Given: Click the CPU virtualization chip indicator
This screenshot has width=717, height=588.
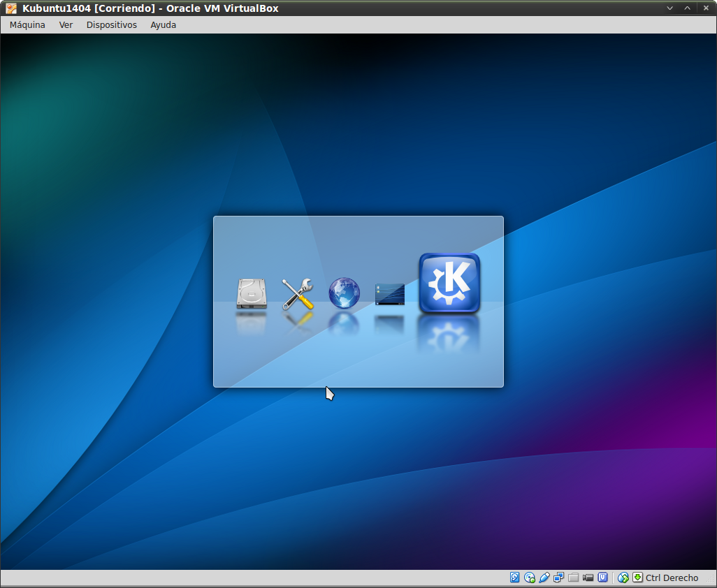Looking at the screenshot, I should click(x=602, y=578).
